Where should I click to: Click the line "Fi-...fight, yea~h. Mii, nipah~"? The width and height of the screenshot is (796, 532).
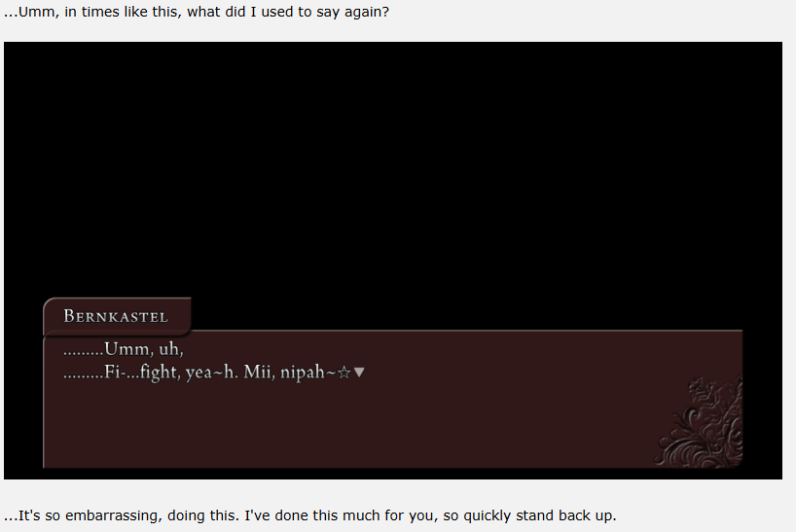[199, 372]
